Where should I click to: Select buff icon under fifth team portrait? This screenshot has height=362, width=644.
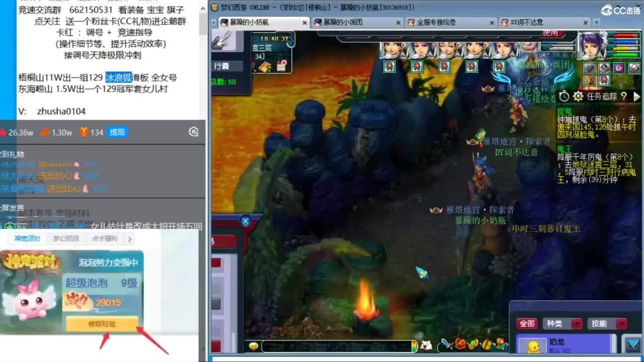(499, 66)
